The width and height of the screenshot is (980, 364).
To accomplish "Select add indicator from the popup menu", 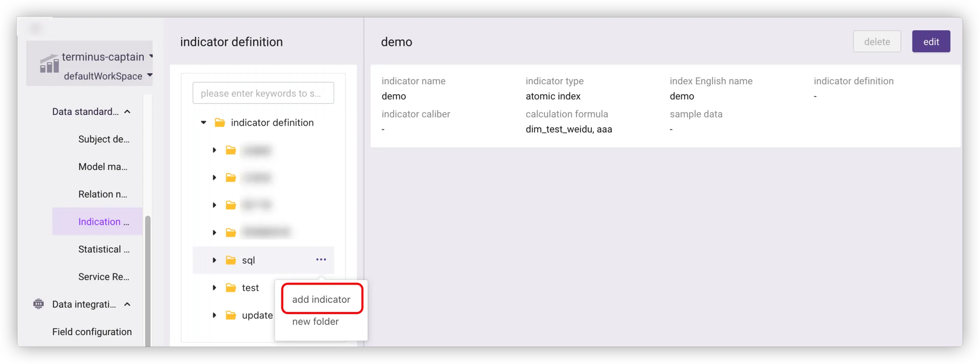I will 321,299.
